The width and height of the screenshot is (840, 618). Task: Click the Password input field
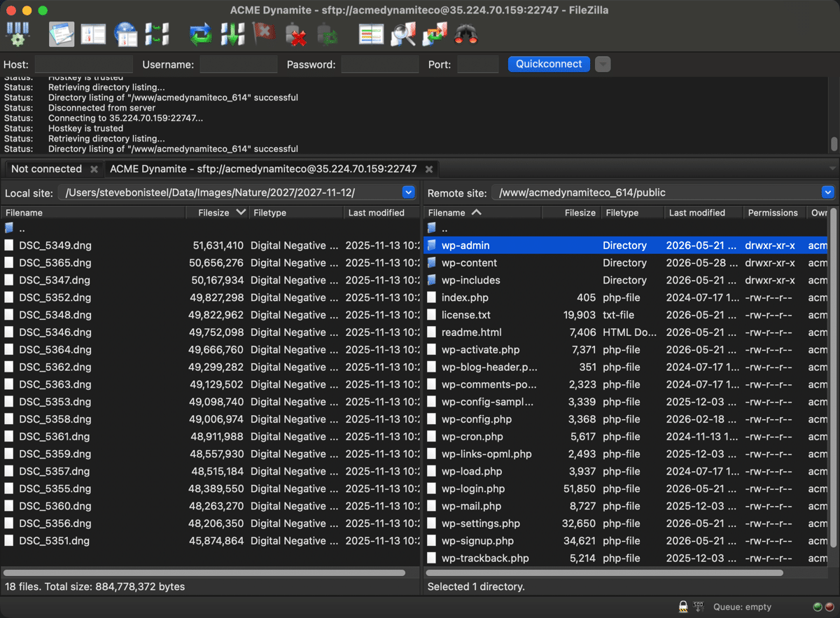click(379, 64)
